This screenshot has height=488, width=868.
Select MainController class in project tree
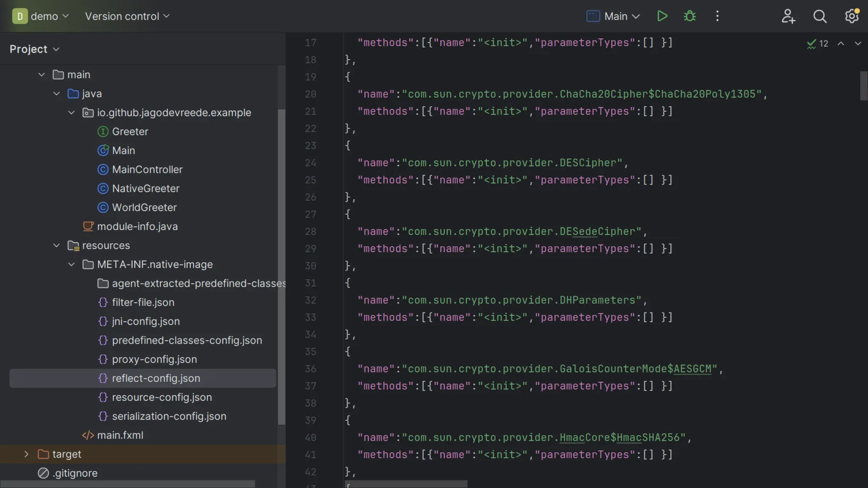(147, 169)
